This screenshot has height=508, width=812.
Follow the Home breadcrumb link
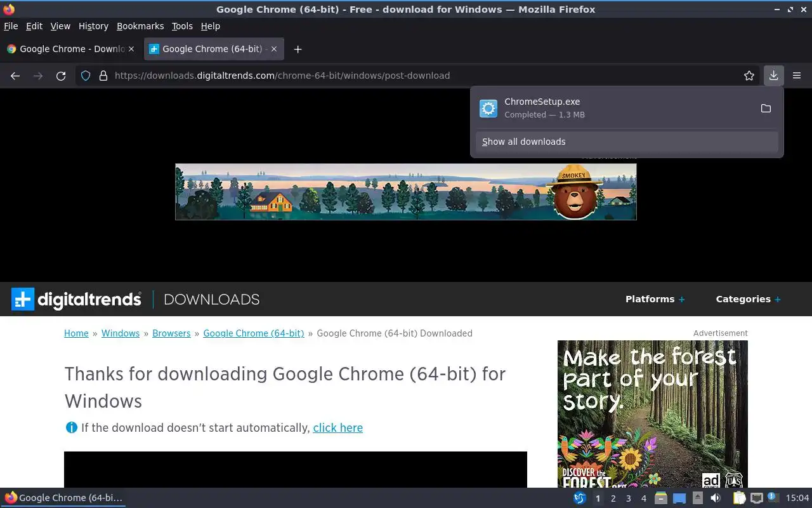click(76, 333)
